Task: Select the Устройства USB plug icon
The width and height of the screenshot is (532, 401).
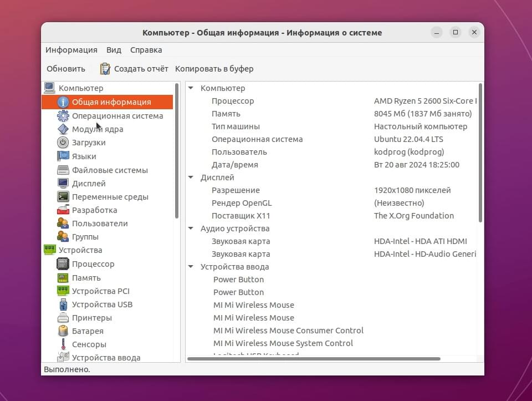Action: point(63,304)
